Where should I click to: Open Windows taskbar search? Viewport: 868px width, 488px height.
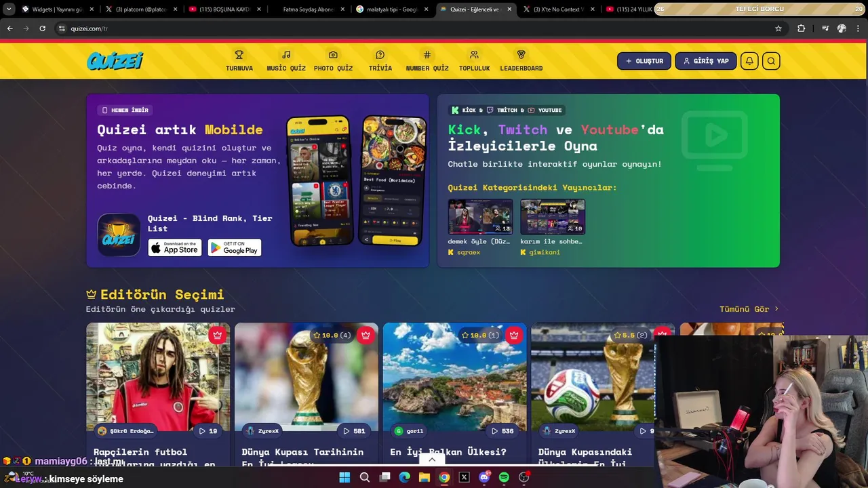pyautogui.click(x=365, y=477)
